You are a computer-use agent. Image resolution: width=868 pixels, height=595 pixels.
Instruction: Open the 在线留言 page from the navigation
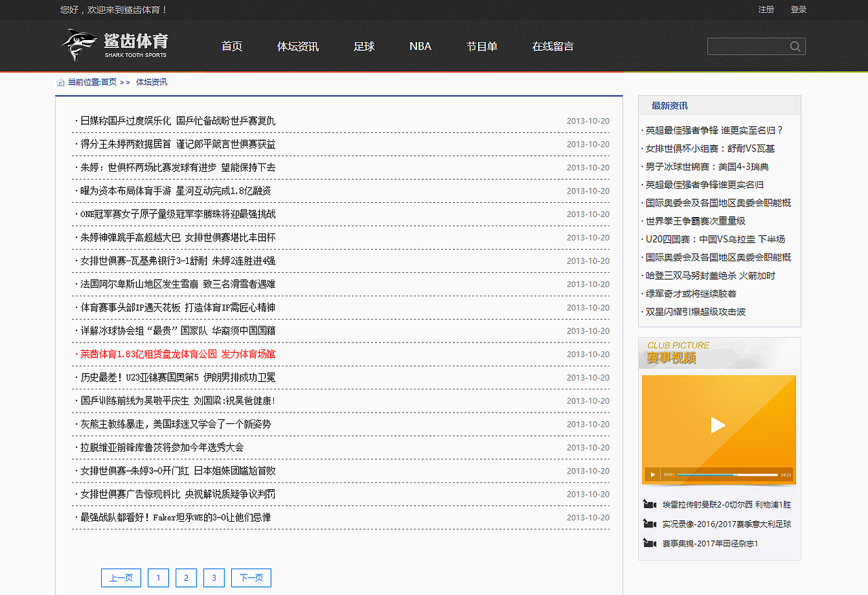click(x=553, y=46)
